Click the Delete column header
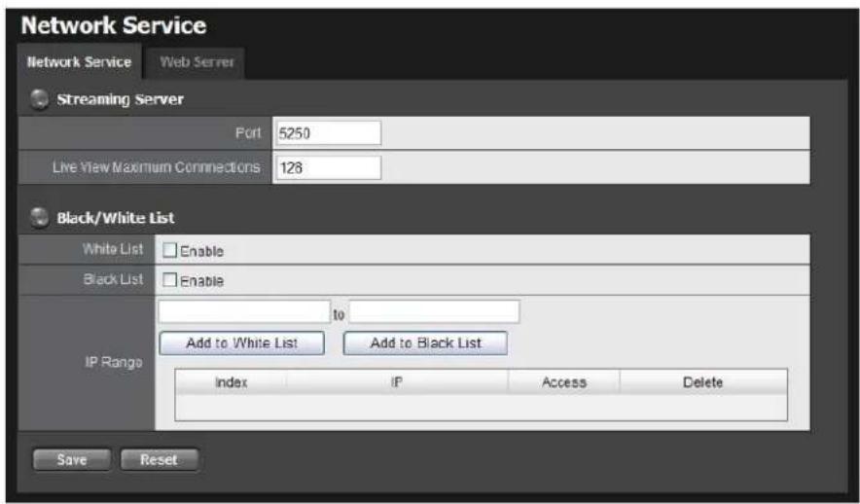This screenshot has width=860, height=504. click(x=703, y=382)
